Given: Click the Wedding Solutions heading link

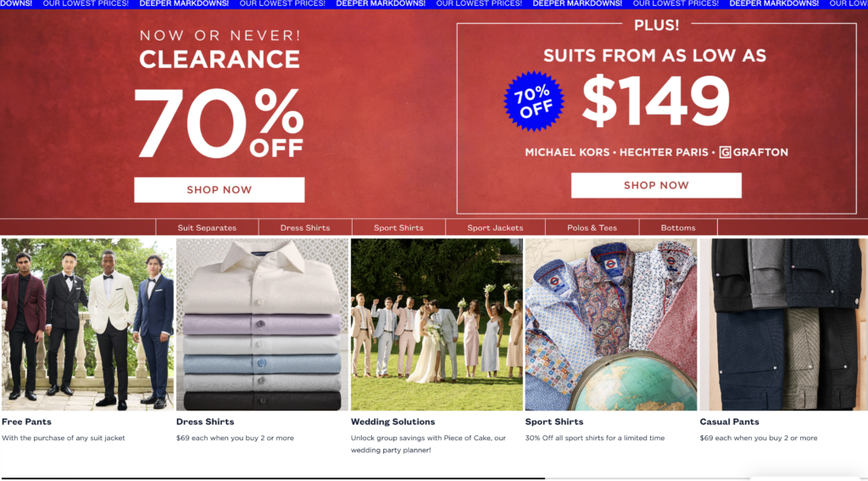Looking at the screenshot, I should [393, 422].
